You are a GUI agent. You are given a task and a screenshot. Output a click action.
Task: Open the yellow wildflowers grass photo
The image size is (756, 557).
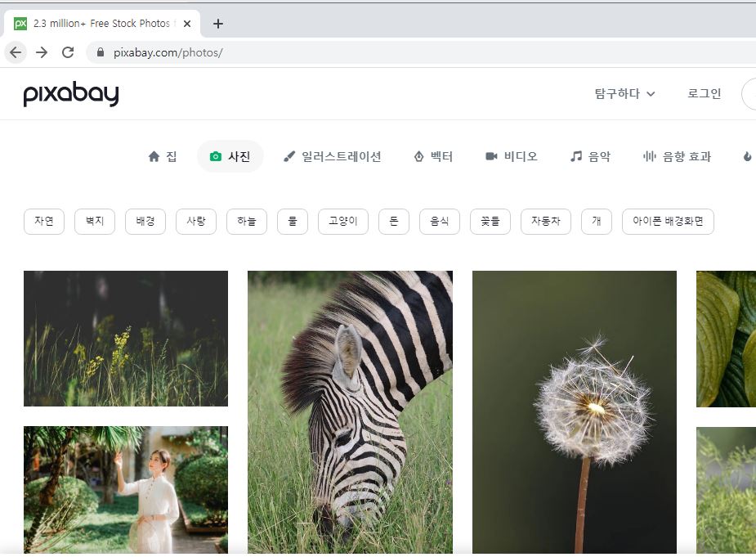pyautogui.click(x=126, y=339)
